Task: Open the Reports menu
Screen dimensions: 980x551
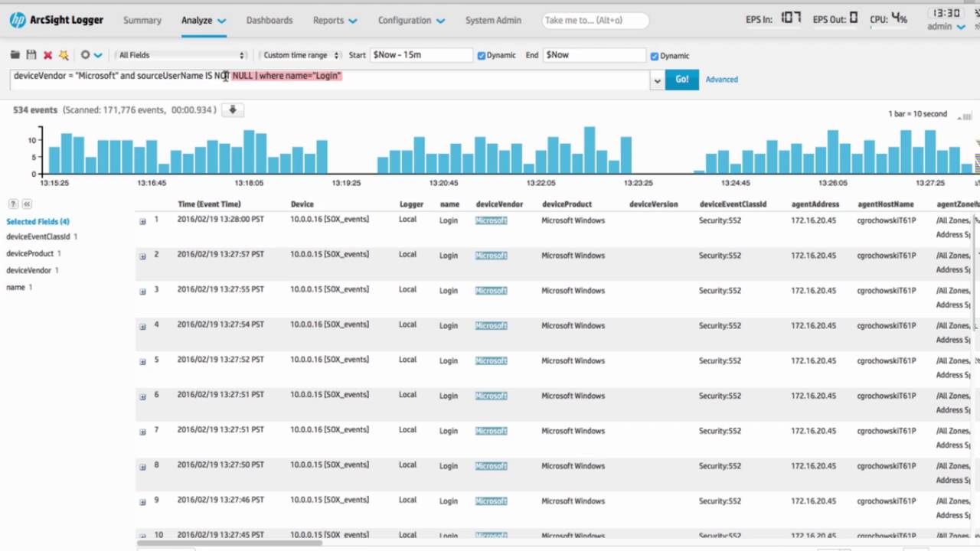Action: click(335, 21)
